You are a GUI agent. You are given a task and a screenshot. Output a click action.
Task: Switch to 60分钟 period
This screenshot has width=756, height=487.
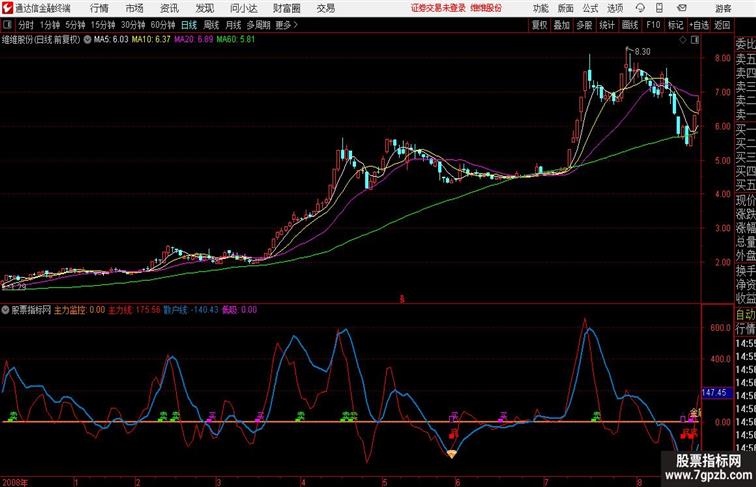(162, 25)
